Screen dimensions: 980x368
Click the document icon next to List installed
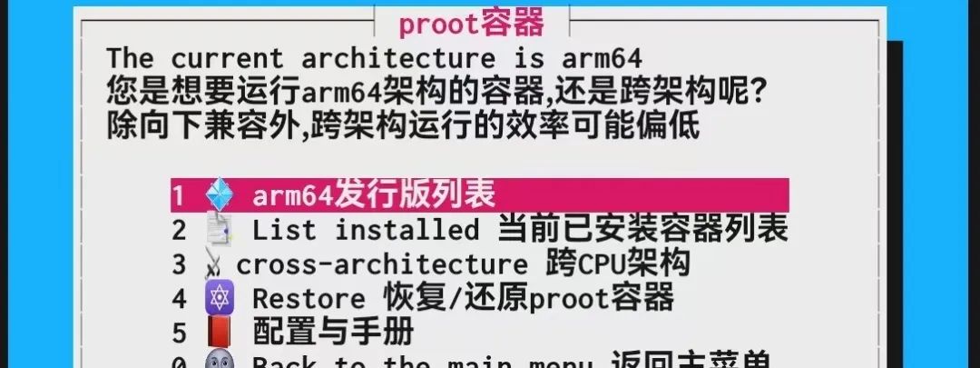coord(220,229)
